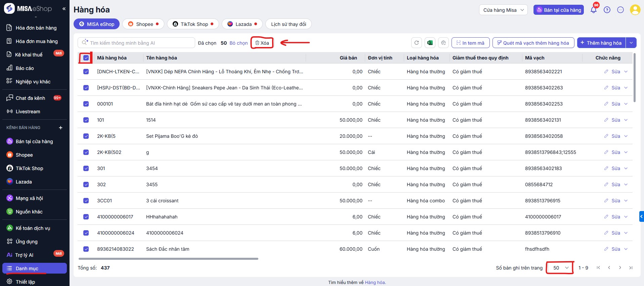Add a new sales channel with plus icon
Screen dimensions: 644x286
61,128
